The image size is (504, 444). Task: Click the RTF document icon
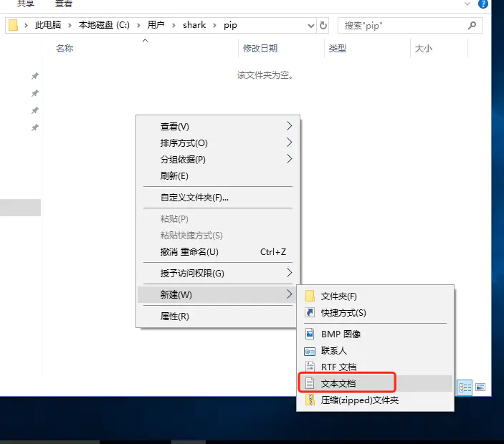310,367
